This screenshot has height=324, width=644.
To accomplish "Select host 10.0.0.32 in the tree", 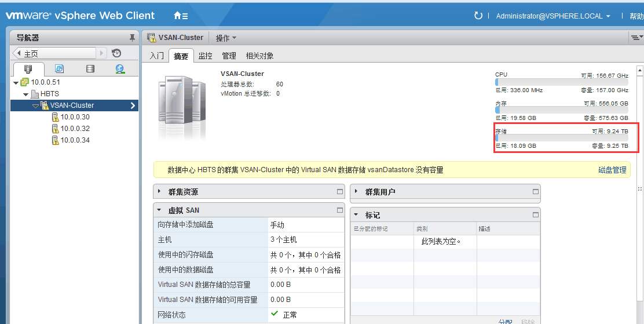I will point(75,129).
